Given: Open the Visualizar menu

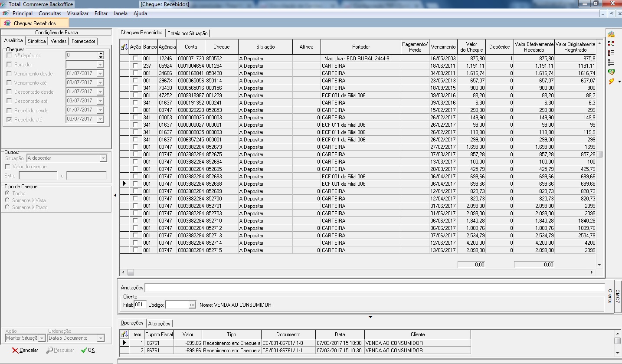Looking at the screenshot, I should pyautogui.click(x=78, y=13).
